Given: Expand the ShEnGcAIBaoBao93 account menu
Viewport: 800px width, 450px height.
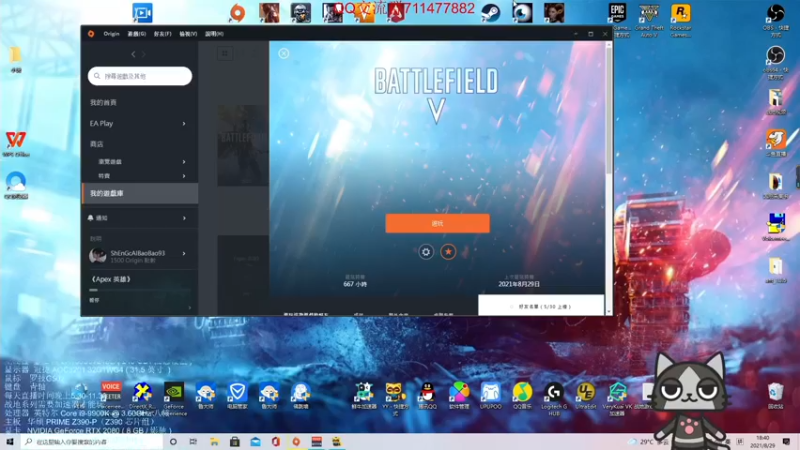Looking at the screenshot, I should (184, 254).
